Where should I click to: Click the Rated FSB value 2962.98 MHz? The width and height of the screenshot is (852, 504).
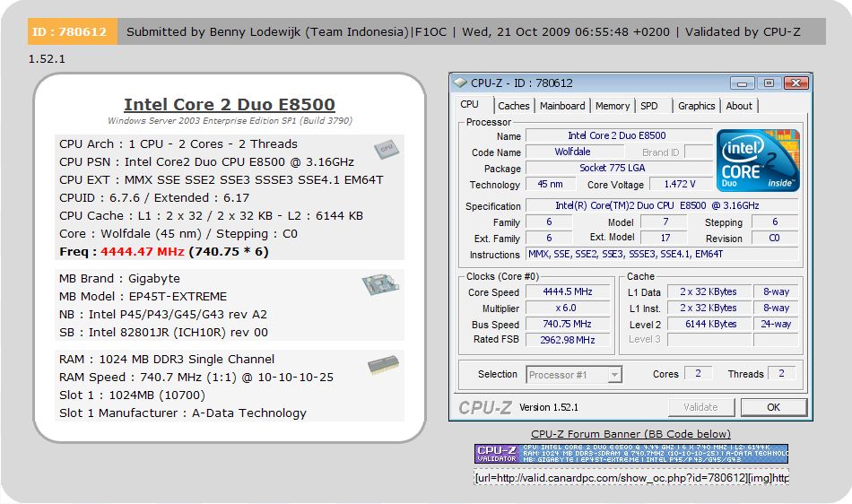click(x=568, y=340)
